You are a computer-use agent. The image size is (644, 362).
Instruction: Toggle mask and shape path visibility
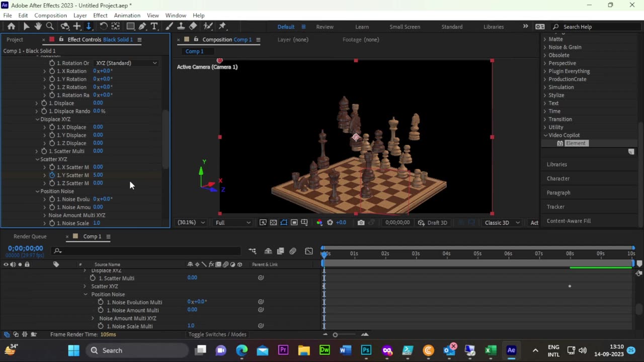tap(284, 223)
